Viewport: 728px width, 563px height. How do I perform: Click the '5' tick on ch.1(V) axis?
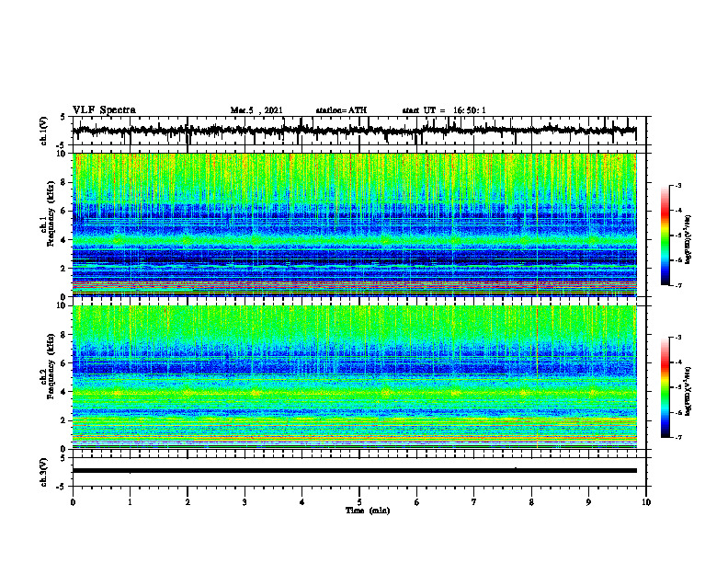coord(63,118)
